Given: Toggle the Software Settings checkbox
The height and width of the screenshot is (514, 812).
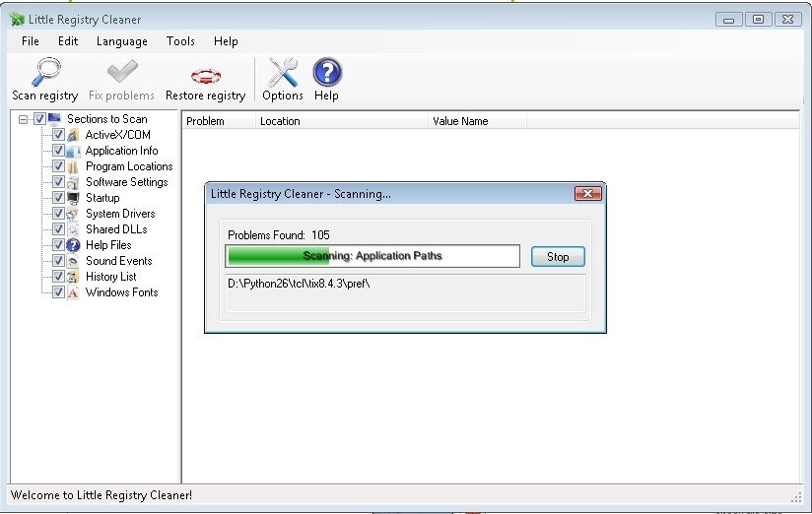Looking at the screenshot, I should point(58,182).
